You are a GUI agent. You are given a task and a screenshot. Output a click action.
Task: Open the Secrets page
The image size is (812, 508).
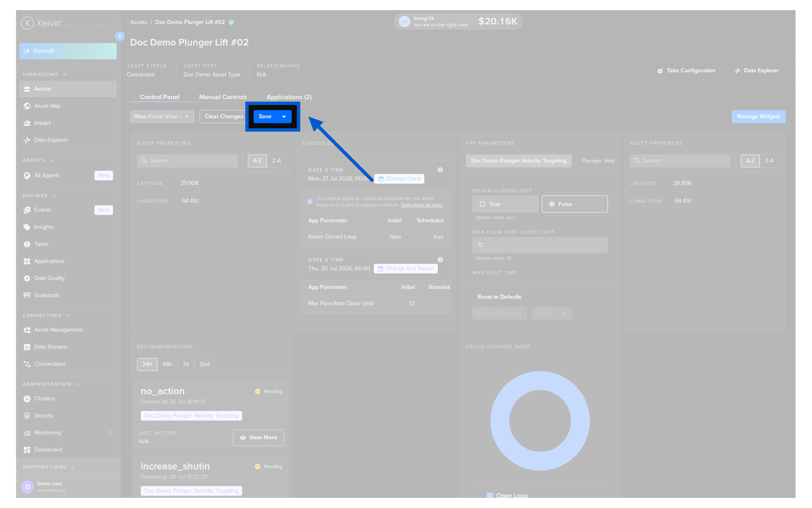[x=68, y=416]
